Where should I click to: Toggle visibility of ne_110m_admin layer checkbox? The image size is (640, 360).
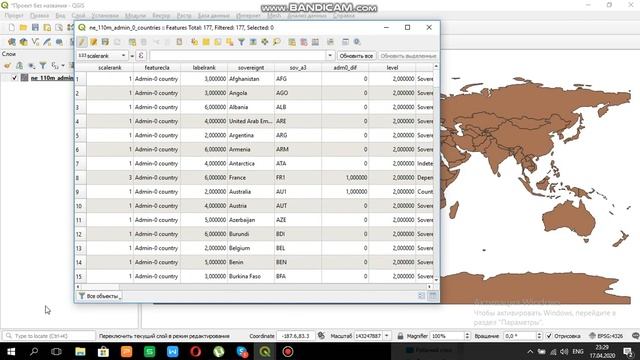(14, 78)
